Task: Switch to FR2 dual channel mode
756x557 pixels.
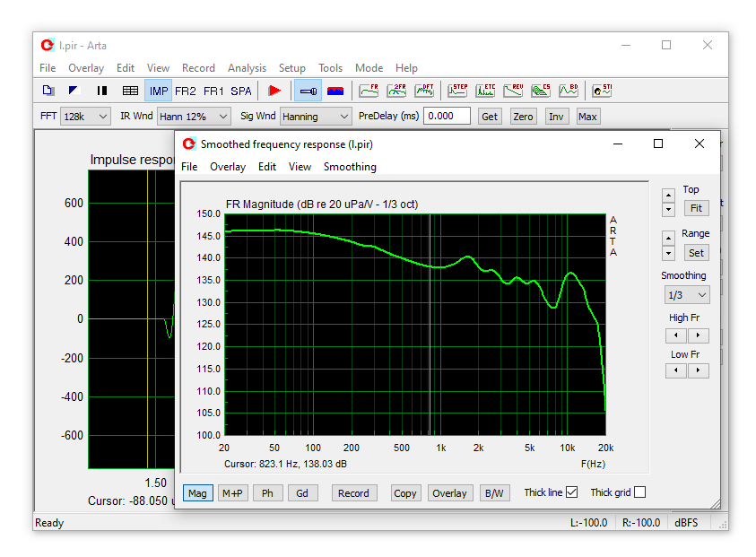Action: click(x=186, y=91)
